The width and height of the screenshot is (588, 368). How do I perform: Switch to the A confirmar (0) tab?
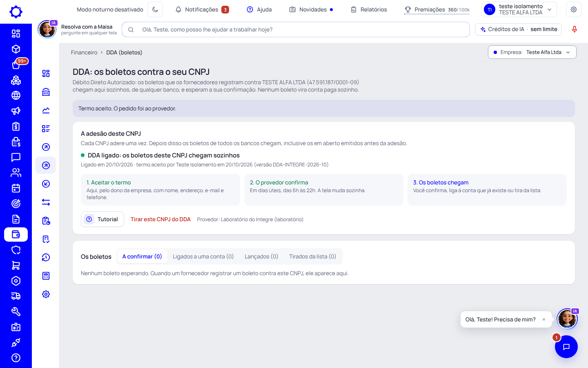[142, 256]
